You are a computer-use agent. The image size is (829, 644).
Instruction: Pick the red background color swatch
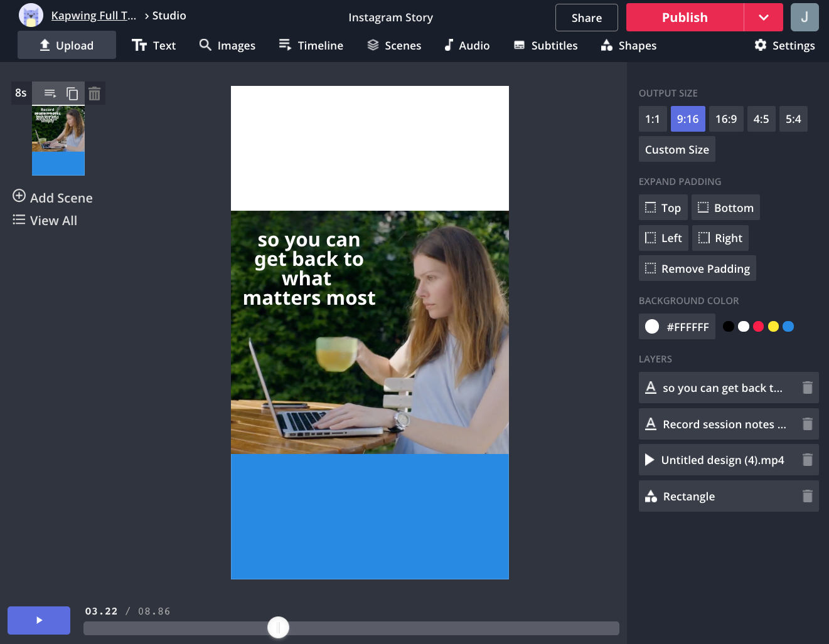click(758, 326)
